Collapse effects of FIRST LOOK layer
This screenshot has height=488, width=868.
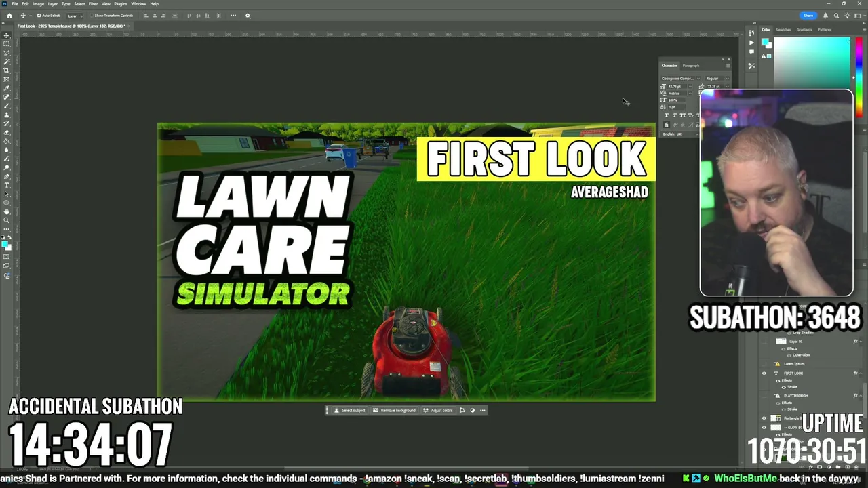pos(861,373)
